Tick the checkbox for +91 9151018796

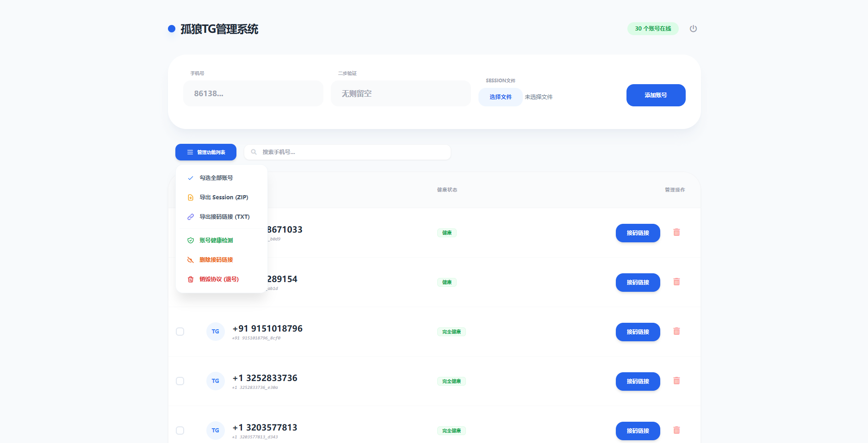click(x=180, y=332)
